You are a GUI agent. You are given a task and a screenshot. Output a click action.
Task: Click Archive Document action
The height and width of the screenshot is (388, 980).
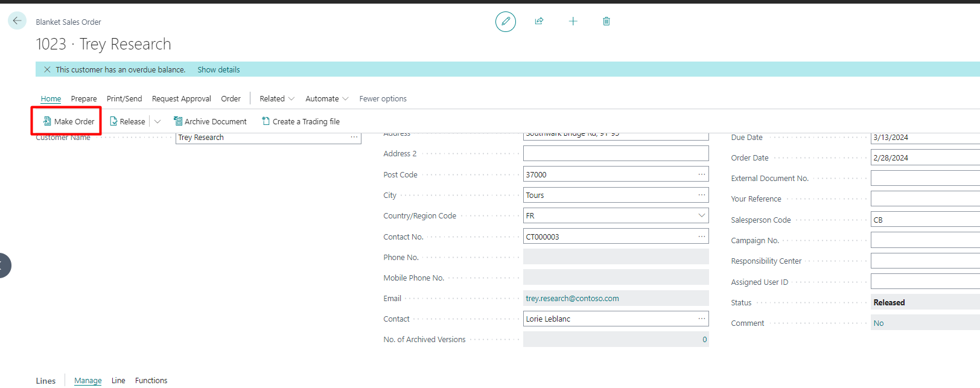point(210,121)
